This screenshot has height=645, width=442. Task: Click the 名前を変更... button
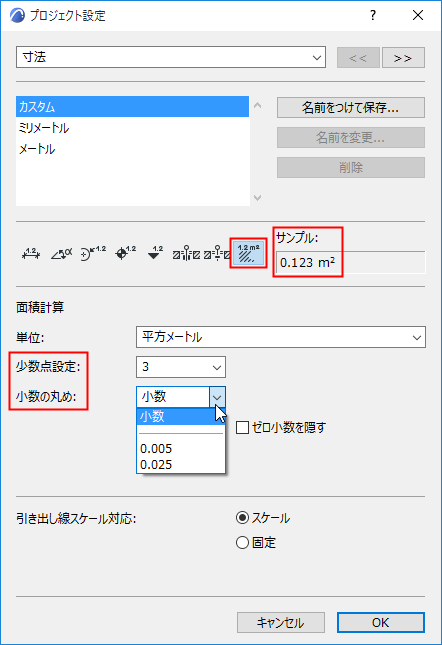pyautogui.click(x=351, y=137)
